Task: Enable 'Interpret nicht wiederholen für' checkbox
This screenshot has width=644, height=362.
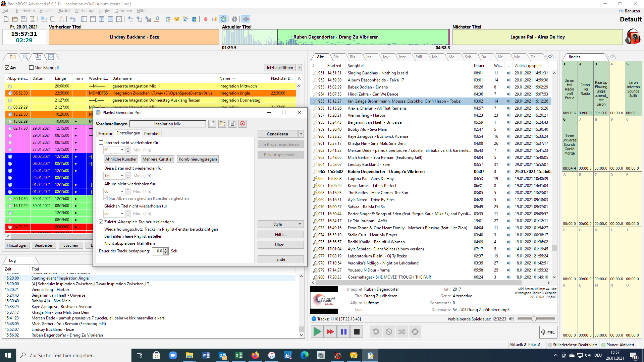Action: click(101, 142)
